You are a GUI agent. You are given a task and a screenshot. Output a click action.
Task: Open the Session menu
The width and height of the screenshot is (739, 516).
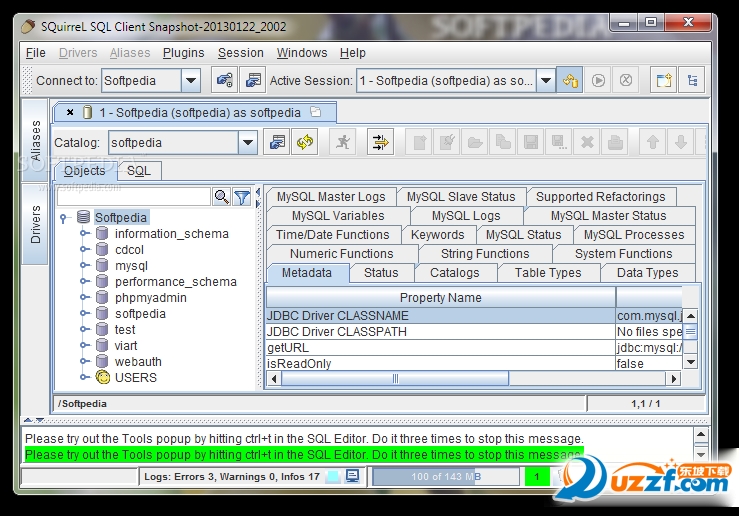pos(240,53)
